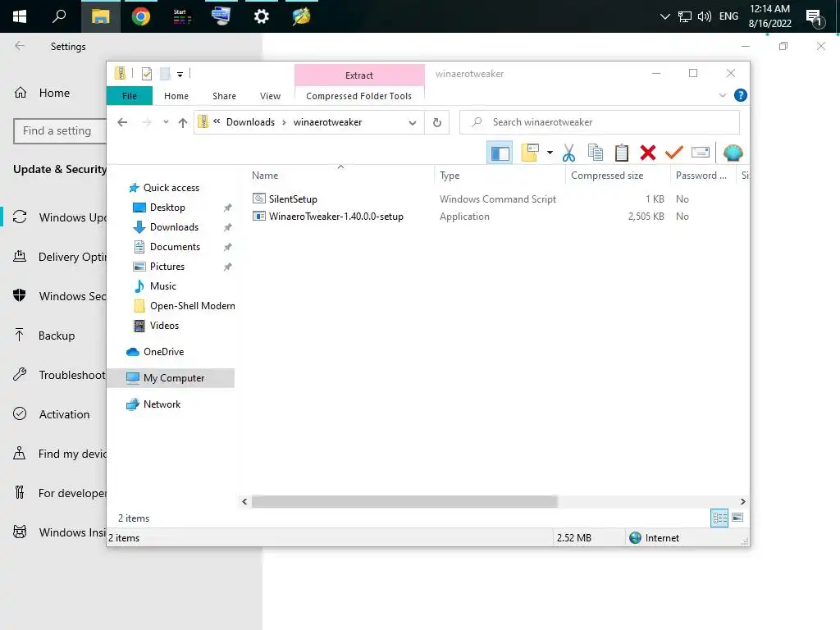Select OneDrive in the navigation pane
Viewport: 840px width, 630px height.
163,352
